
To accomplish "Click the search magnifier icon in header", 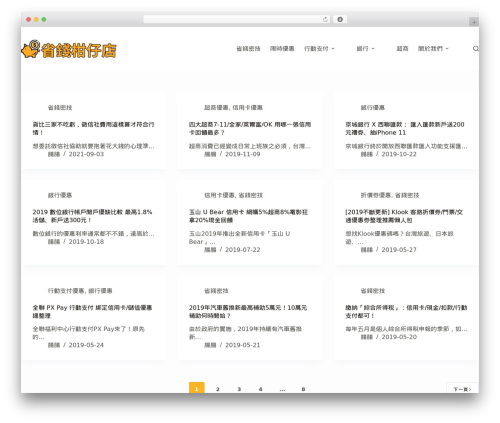I will 476,49.
